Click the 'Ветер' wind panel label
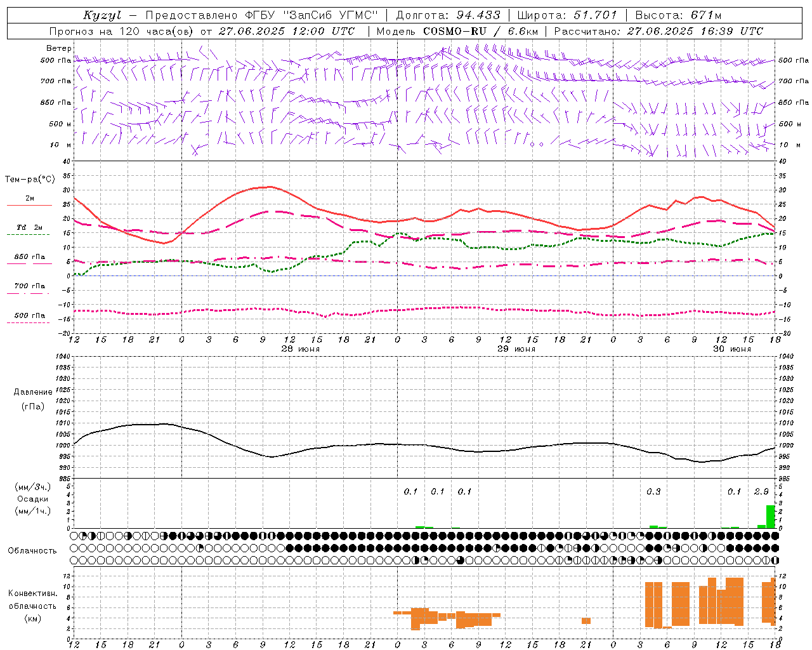Screen dimensions: 812x650 (x=58, y=48)
